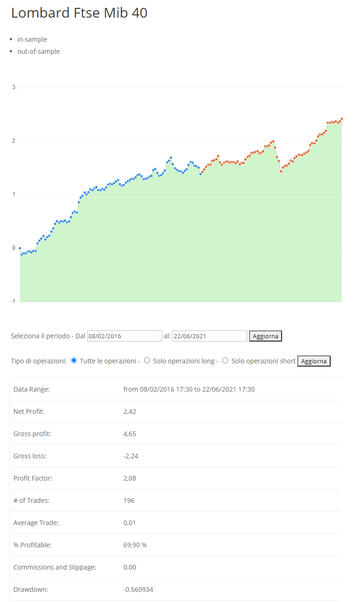Choose the Solo operazioni long option

pyautogui.click(x=147, y=361)
